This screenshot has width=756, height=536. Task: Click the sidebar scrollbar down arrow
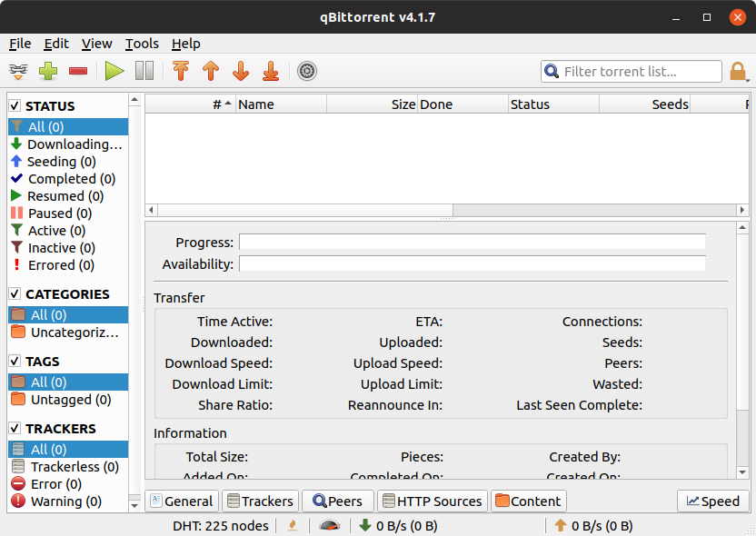pyautogui.click(x=134, y=506)
